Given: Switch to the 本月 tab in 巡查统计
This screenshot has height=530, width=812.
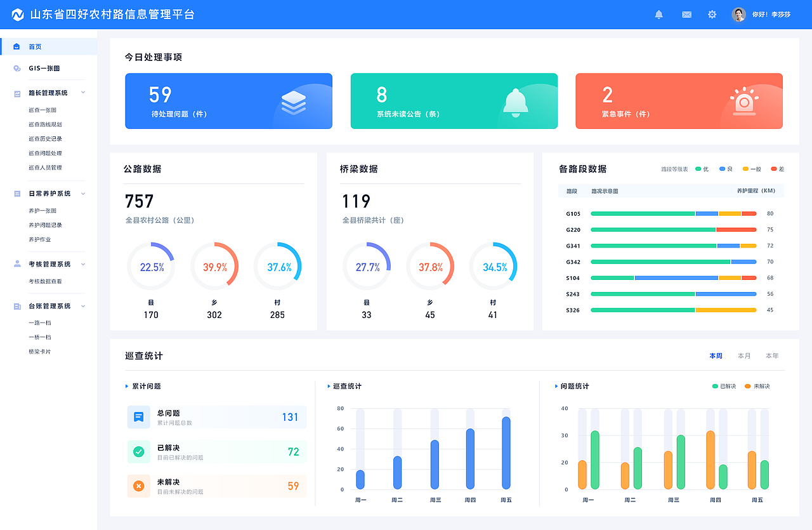Looking at the screenshot, I should (743, 355).
